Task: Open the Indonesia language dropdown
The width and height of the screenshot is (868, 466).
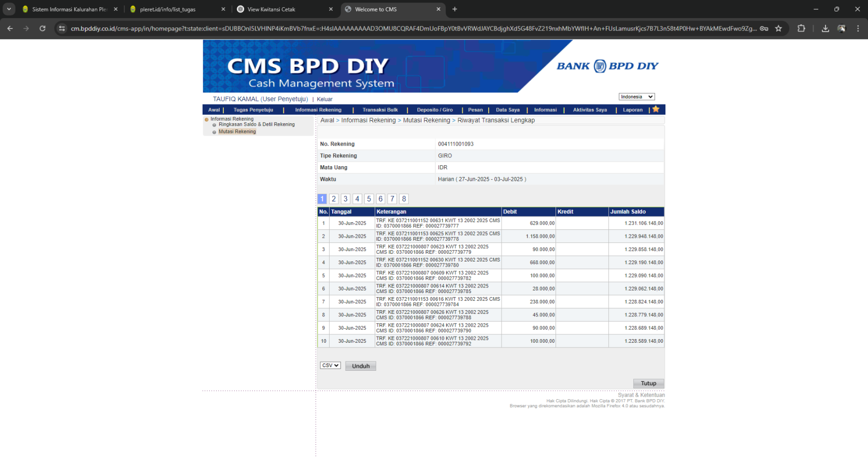Action: pyautogui.click(x=637, y=97)
